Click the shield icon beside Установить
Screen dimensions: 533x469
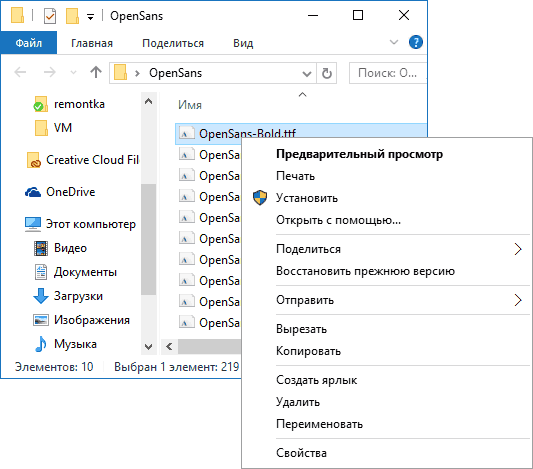(260, 198)
